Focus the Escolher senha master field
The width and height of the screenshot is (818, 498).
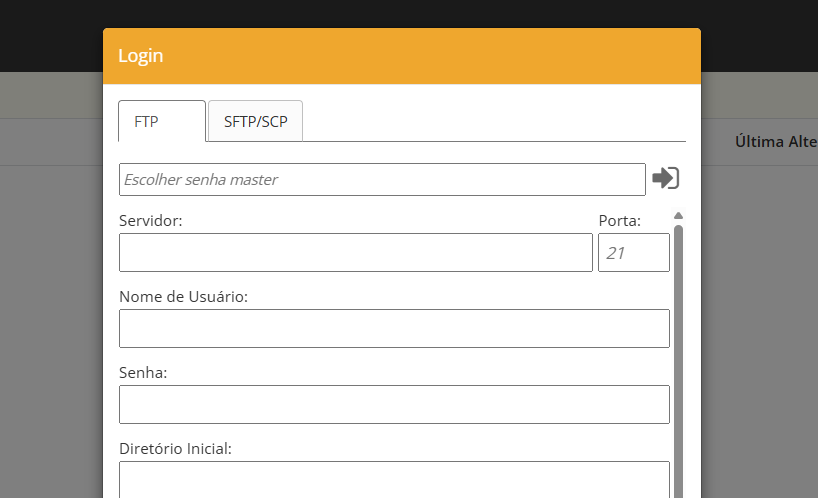[381, 180]
